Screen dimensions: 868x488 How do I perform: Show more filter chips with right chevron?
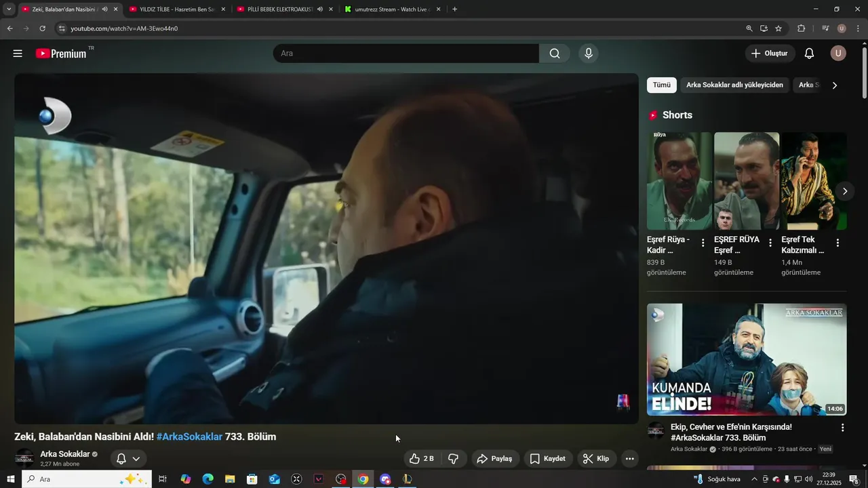834,85
